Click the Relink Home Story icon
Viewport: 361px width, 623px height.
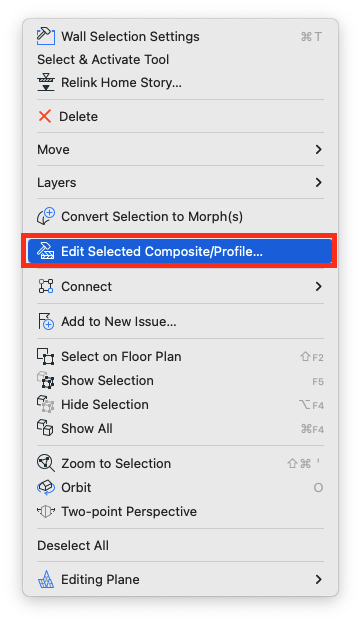(x=46, y=82)
